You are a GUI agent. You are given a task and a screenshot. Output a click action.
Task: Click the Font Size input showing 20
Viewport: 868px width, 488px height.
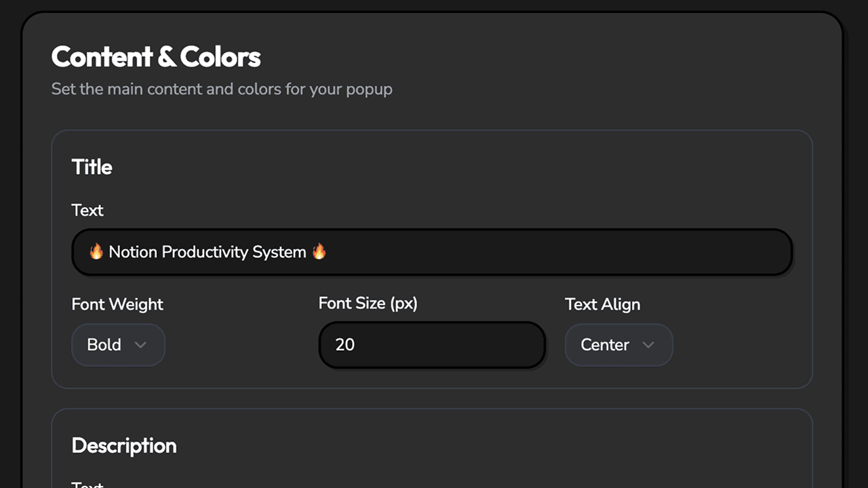coord(432,345)
